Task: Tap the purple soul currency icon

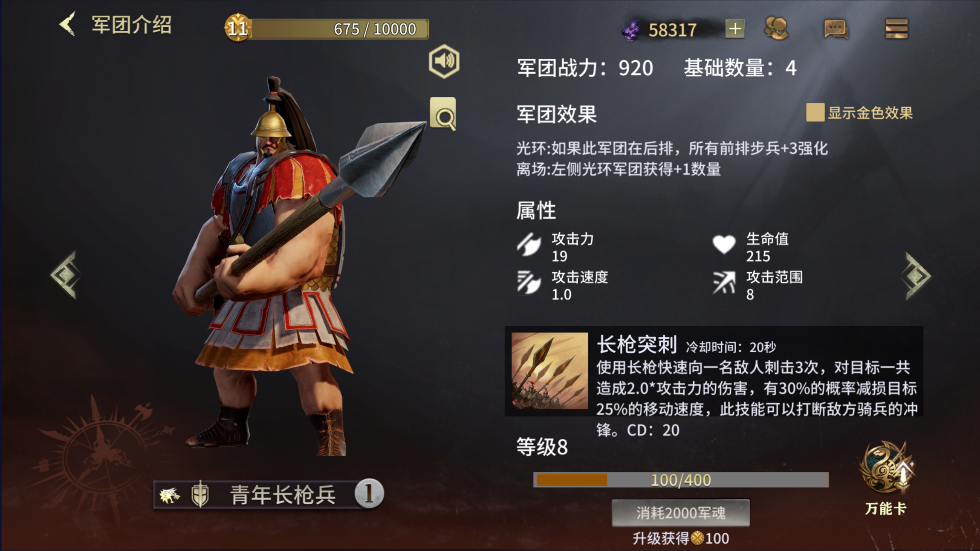Action: click(631, 30)
